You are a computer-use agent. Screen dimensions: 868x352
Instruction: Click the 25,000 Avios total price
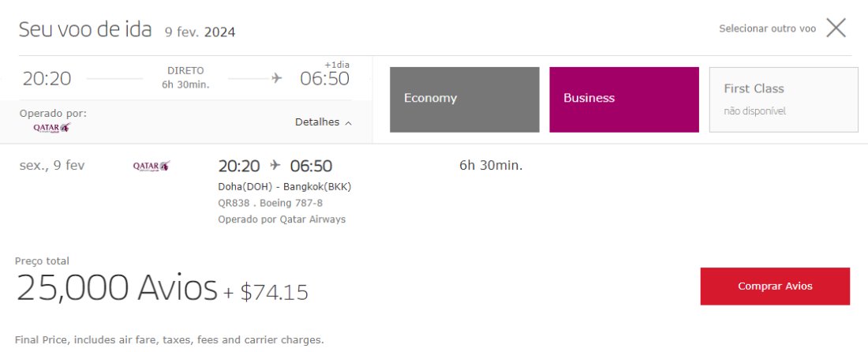117,288
